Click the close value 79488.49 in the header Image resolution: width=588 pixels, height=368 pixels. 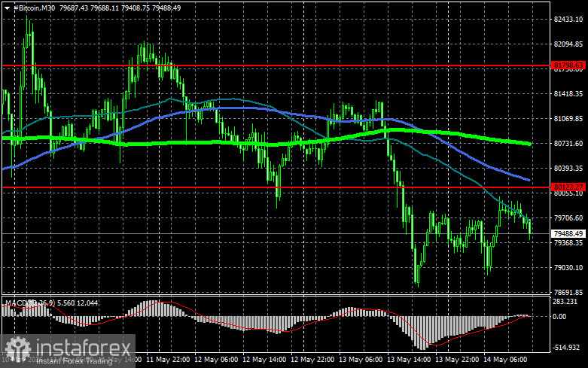166,8
